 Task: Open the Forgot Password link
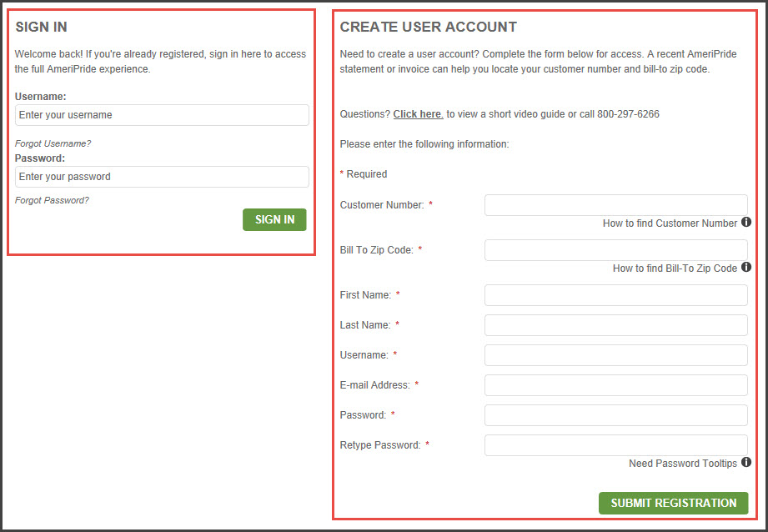[x=52, y=200]
